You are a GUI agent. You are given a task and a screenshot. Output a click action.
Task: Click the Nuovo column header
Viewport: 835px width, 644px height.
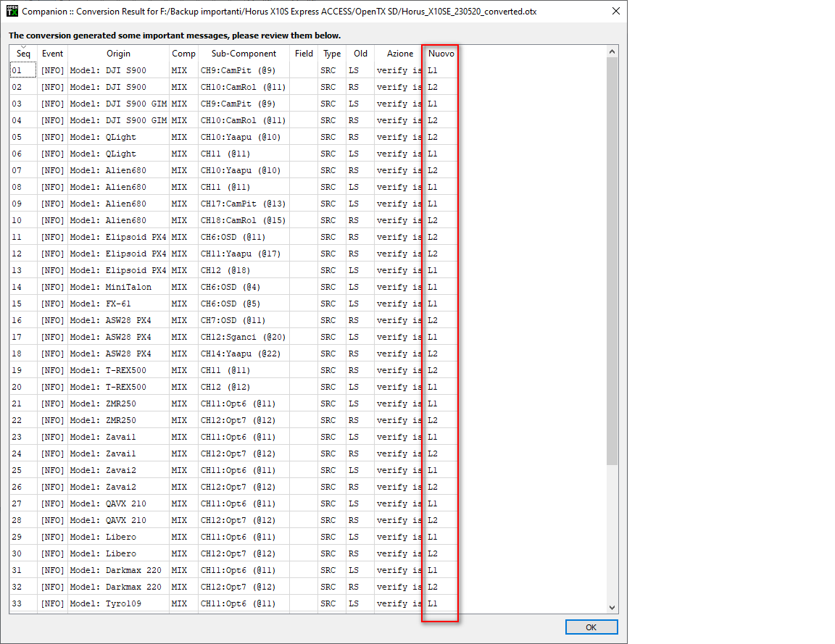[439, 54]
